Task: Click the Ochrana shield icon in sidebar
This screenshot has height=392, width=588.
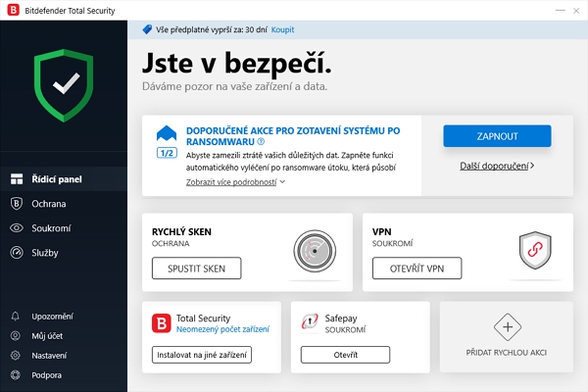Action: coord(16,204)
